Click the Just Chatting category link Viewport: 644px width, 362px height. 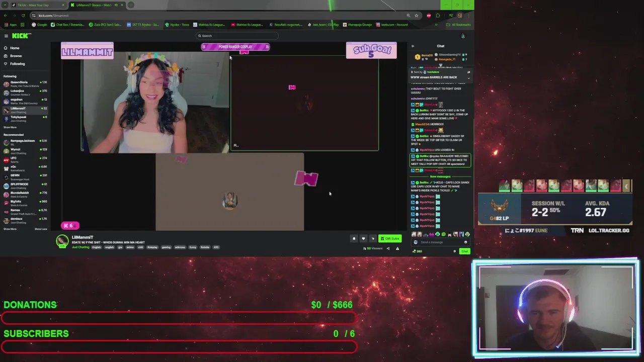click(80, 247)
